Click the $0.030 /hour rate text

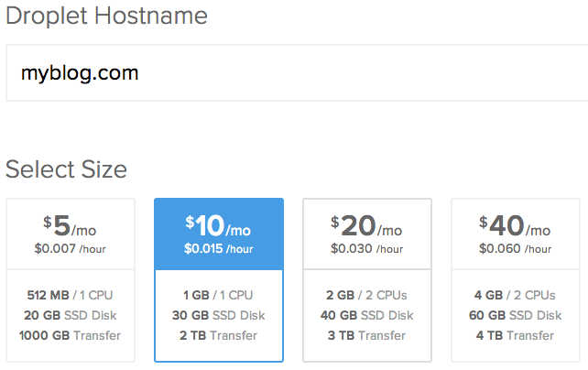pyautogui.click(x=367, y=248)
